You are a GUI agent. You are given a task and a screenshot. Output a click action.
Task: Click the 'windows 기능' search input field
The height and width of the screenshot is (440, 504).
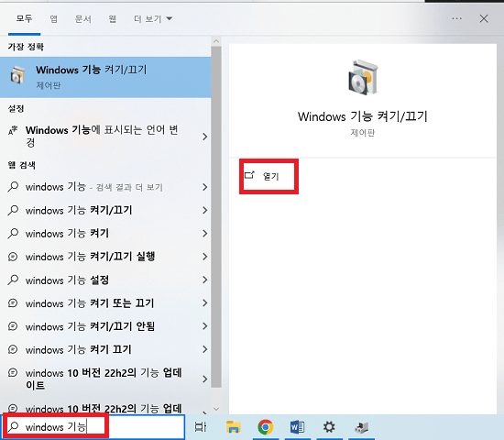tap(93, 426)
